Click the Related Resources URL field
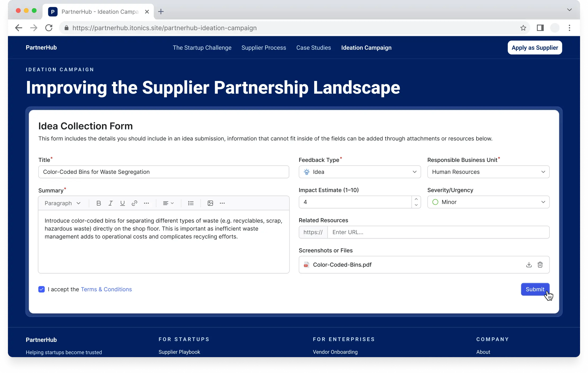This screenshot has height=373, width=588. point(438,232)
